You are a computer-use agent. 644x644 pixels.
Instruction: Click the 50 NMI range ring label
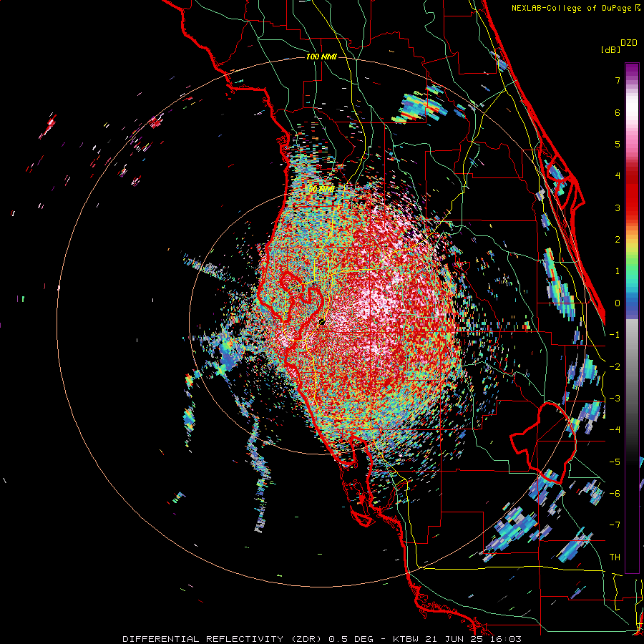(x=321, y=189)
